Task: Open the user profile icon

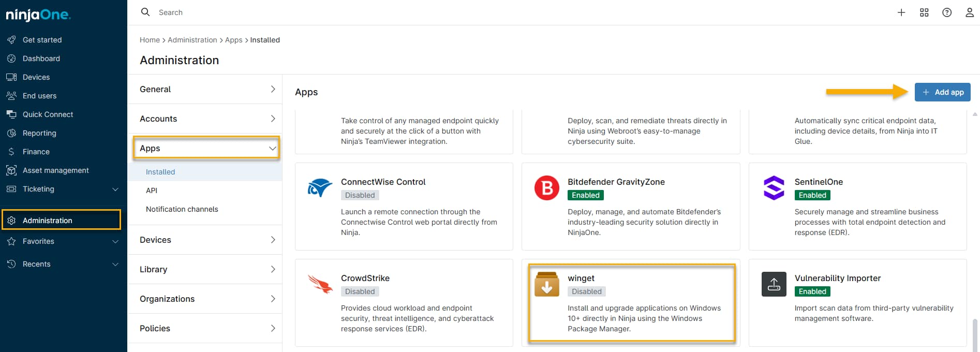Action: [970, 12]
